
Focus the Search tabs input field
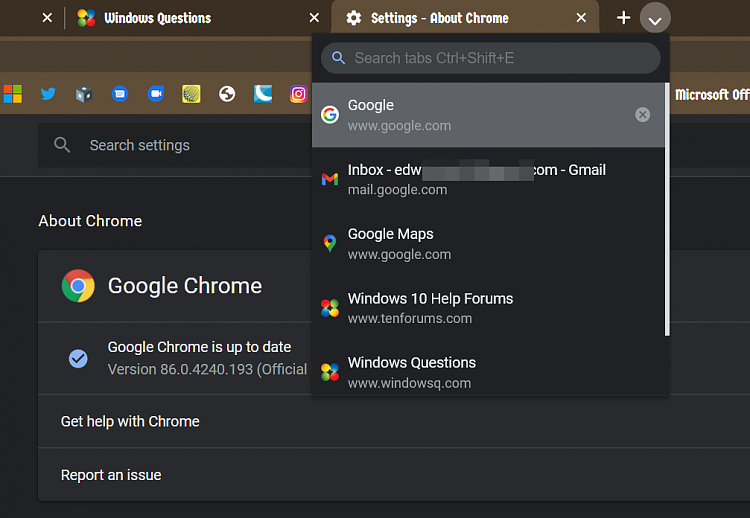coord(491,58)
